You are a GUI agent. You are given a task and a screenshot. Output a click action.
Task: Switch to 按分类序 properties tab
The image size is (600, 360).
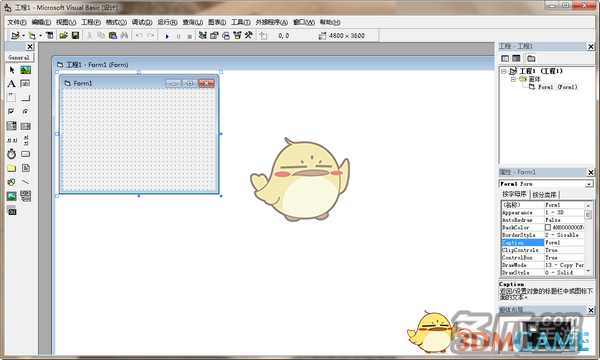point(545,195)
